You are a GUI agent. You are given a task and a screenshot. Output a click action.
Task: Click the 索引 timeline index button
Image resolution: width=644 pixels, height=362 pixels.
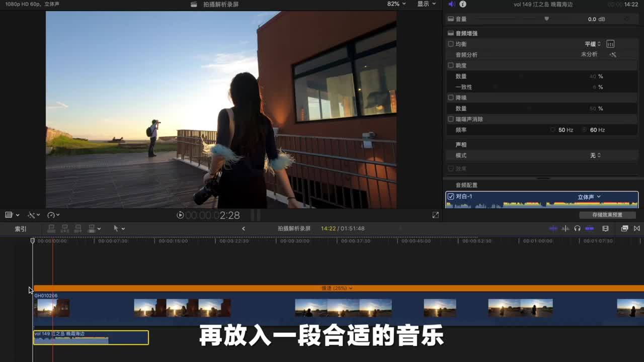(x=21, y=229)
